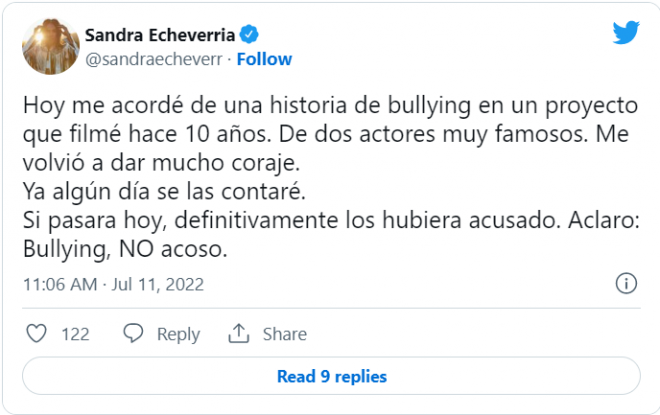Click the 122 likes count
This screenshot has height=415, width=660.
click(76, 334)
